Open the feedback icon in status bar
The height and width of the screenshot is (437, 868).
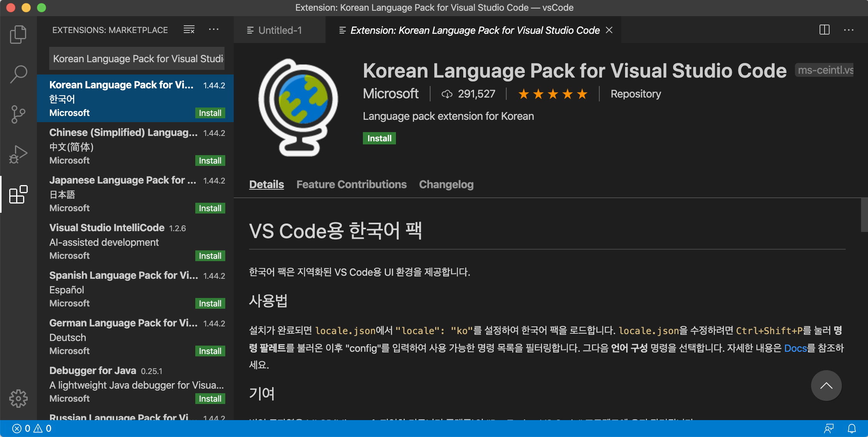(x=829, y=429)
